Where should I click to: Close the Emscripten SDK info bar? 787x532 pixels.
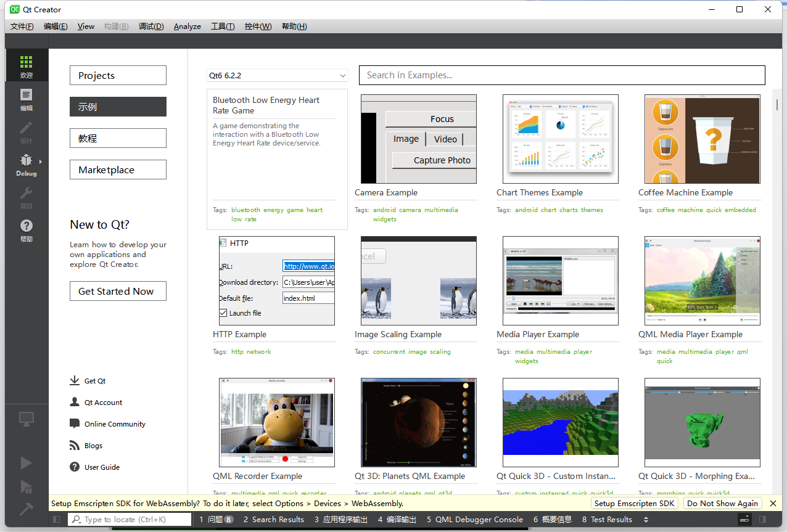(773, 504)
